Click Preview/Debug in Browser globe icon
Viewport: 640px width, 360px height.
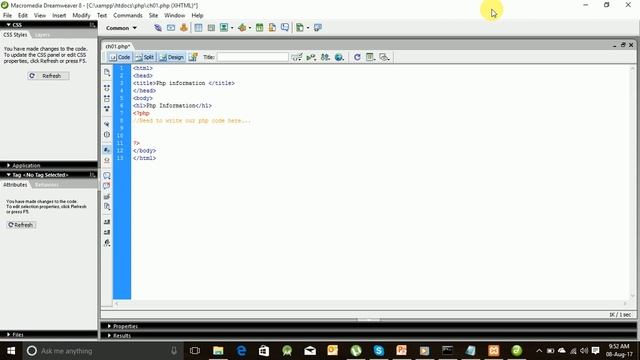click(x=339, y=57)
